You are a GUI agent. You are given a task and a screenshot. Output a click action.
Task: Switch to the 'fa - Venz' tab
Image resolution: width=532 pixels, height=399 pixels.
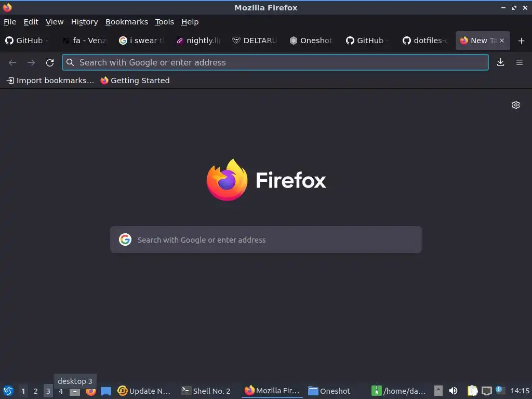click(x=86, y=41)
